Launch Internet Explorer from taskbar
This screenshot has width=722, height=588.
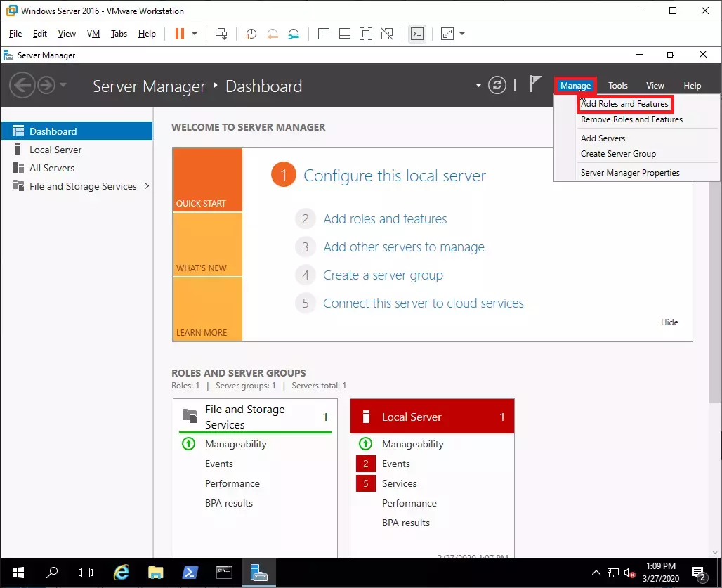tap(121, 573)
